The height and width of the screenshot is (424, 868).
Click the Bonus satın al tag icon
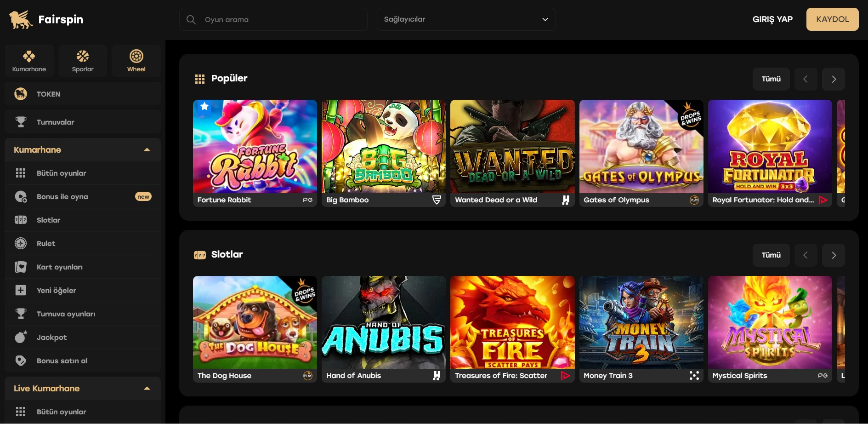21,361
